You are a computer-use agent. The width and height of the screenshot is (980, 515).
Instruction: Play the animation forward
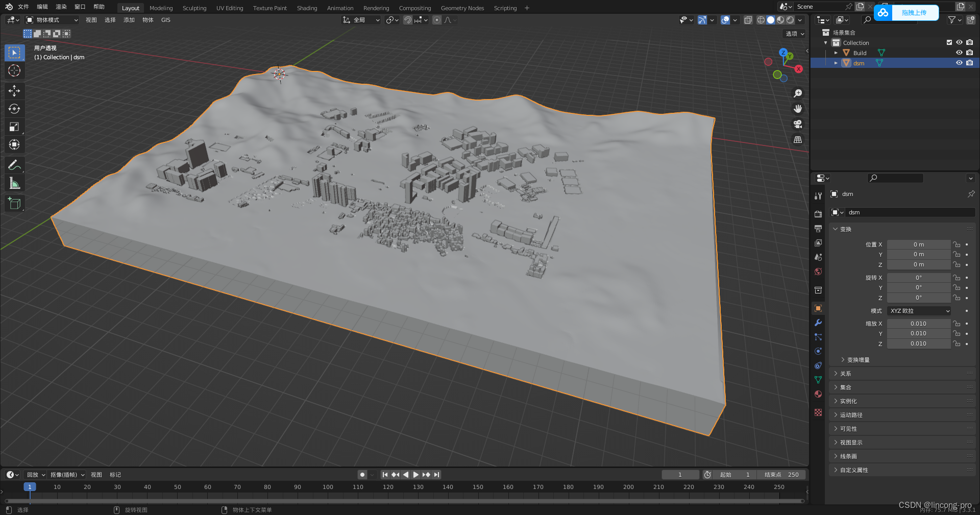pyautogui.click(x=415, y=475)
